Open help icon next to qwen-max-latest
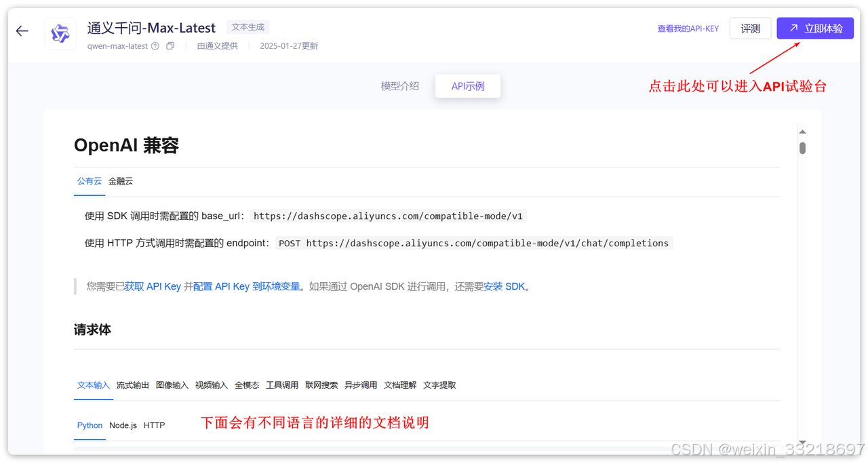This screenshot has height=464, width=868. click(155, 46)
